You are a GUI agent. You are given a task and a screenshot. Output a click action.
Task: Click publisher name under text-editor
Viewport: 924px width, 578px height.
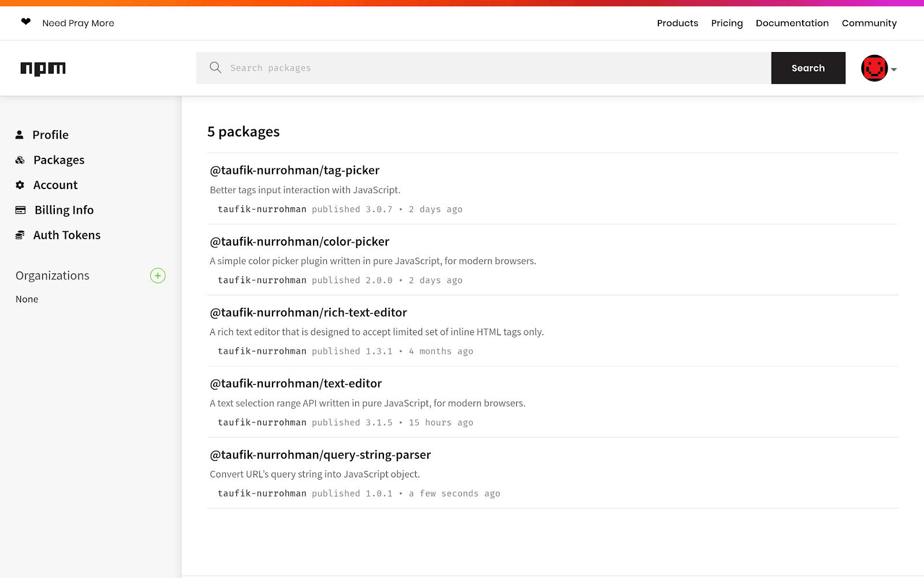click(262, 423)
